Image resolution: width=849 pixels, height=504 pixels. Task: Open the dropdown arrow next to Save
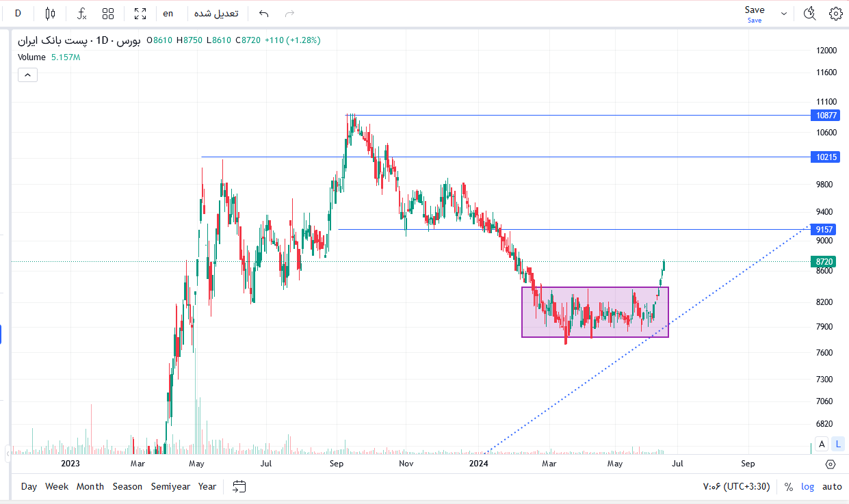784,13
